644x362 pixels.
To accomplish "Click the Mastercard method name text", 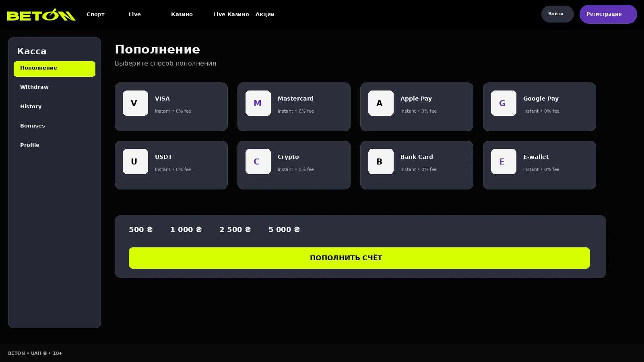I will click(295, 99).
